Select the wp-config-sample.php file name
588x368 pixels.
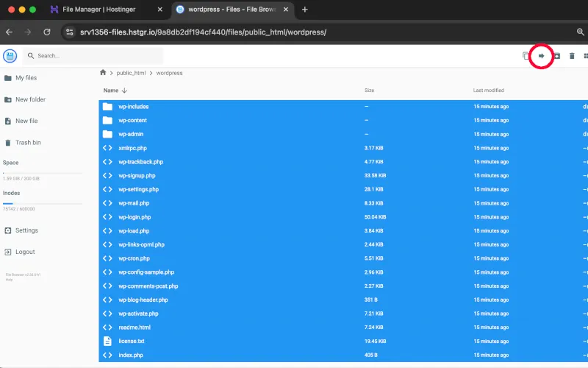pyautogui.click(x=146, y=272)
